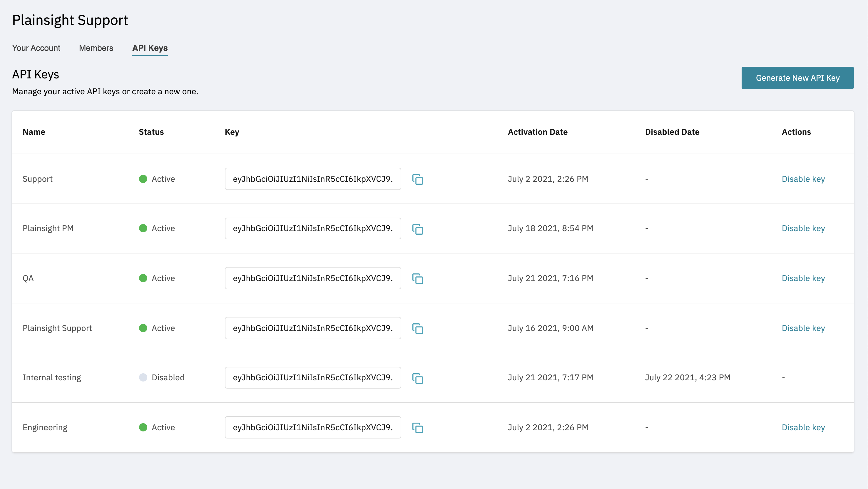Viewport: 868px width, 489px height.
Task: Copy the QA API key
Action: click(x=417, y=278)
